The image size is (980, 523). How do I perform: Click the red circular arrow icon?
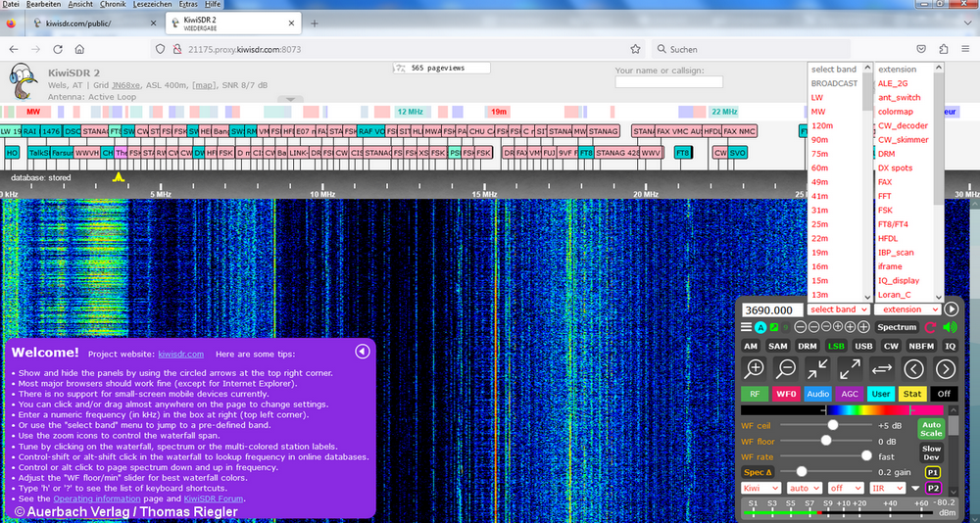930,327
